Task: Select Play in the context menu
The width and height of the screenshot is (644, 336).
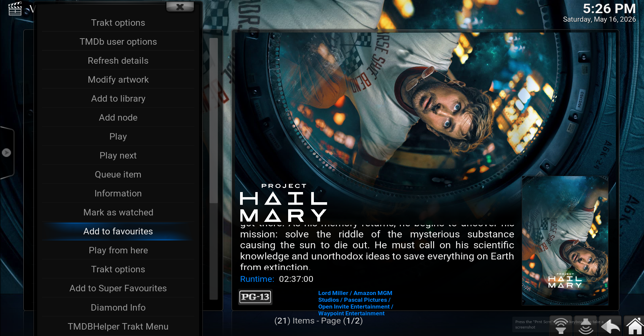Action: pyautogui.click(x=118, y=136)
